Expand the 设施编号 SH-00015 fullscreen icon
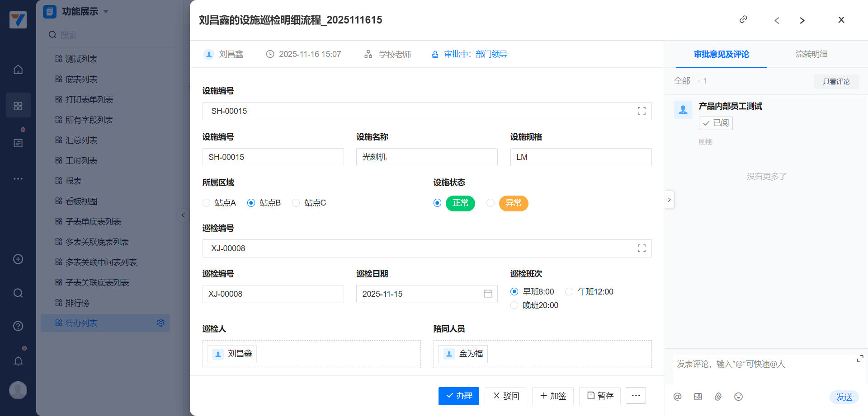868x416 pixels. click(x=641, y=111)
